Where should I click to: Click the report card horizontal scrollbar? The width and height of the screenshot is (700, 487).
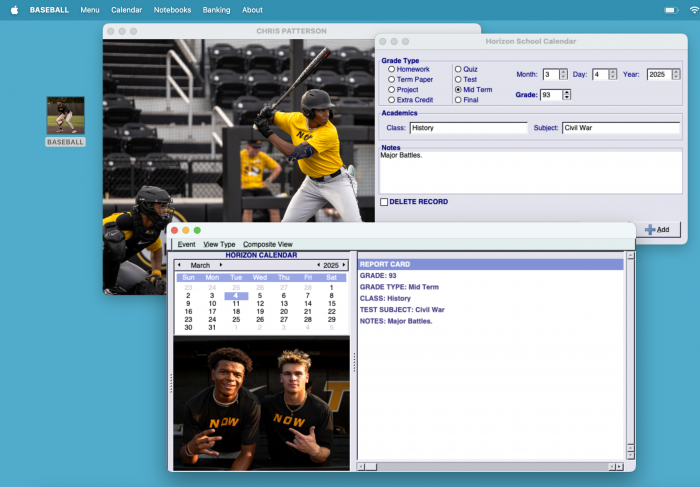coord(490,466)
